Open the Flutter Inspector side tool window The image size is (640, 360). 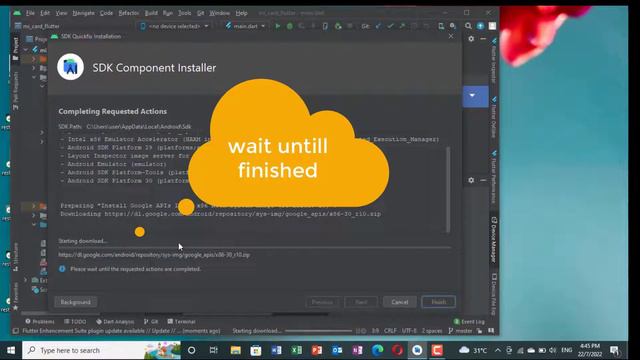pyautogui.click(x=493, y=61)
